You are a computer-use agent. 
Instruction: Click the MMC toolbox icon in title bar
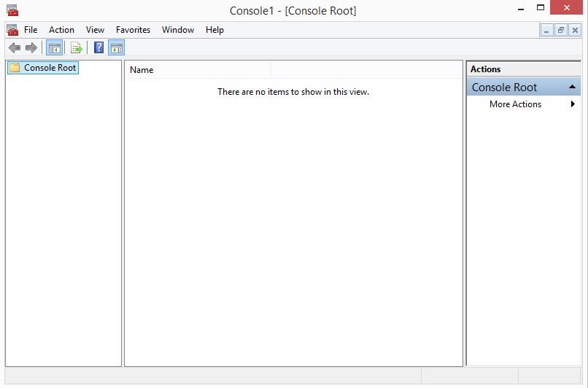pos(12,10)
